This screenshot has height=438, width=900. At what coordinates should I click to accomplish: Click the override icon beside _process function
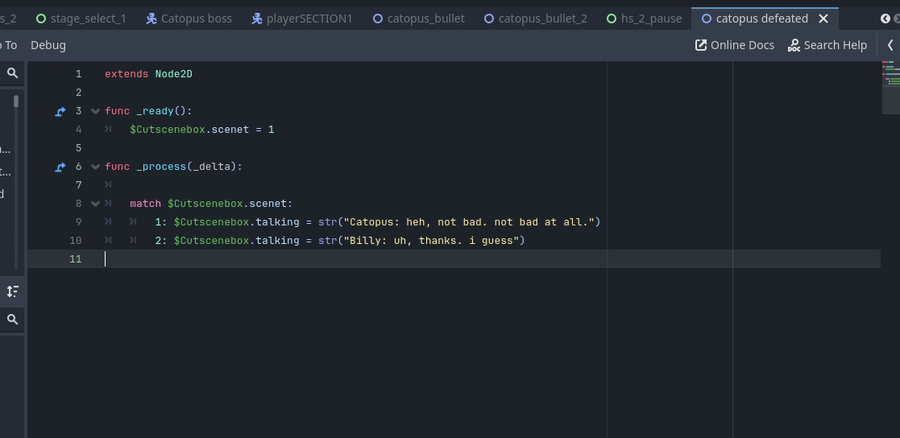click(61, 167)
